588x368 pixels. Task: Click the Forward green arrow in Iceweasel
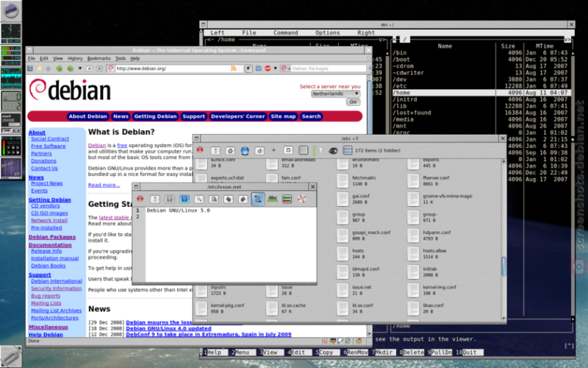point(70,68)
